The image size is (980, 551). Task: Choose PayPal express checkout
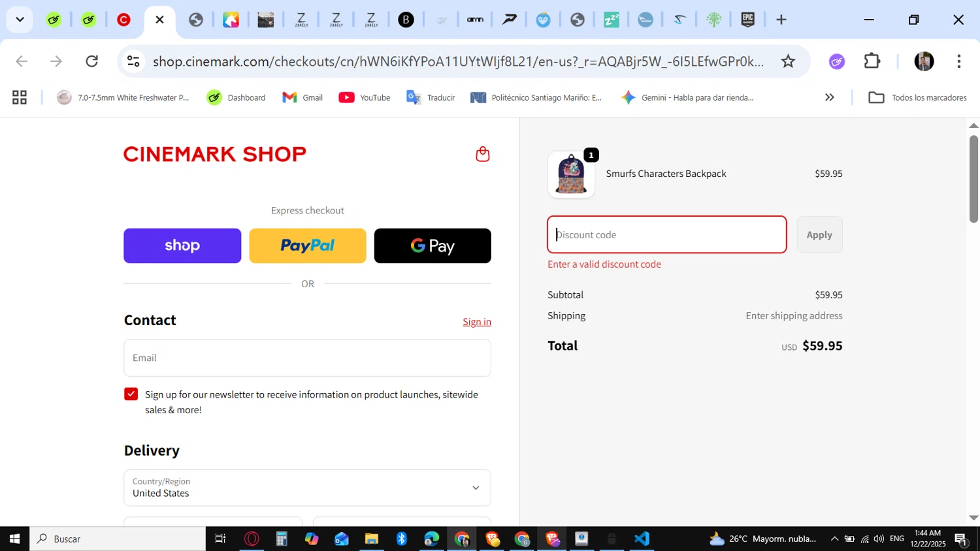point(308,245)
